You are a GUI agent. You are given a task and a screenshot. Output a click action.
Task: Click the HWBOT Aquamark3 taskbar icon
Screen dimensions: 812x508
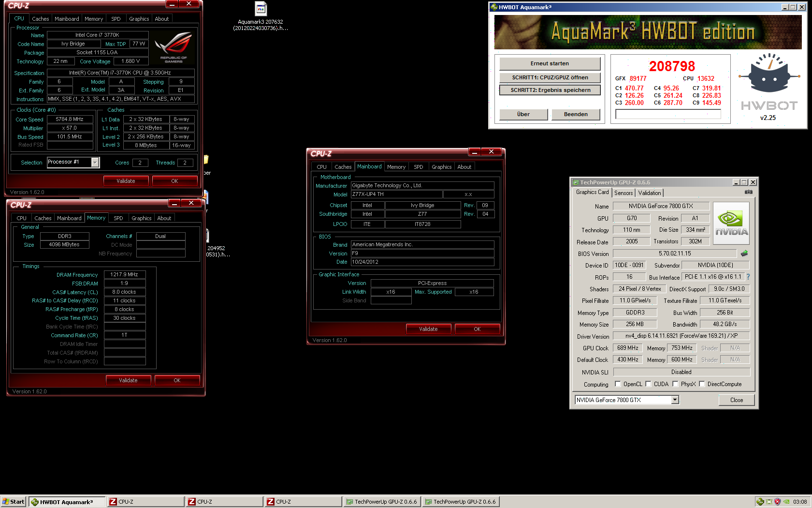click(x=35, y=502)
